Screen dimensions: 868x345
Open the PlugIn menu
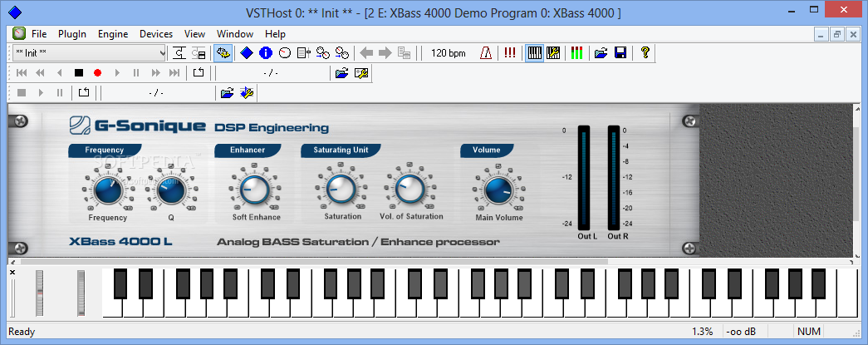[72, 34]
